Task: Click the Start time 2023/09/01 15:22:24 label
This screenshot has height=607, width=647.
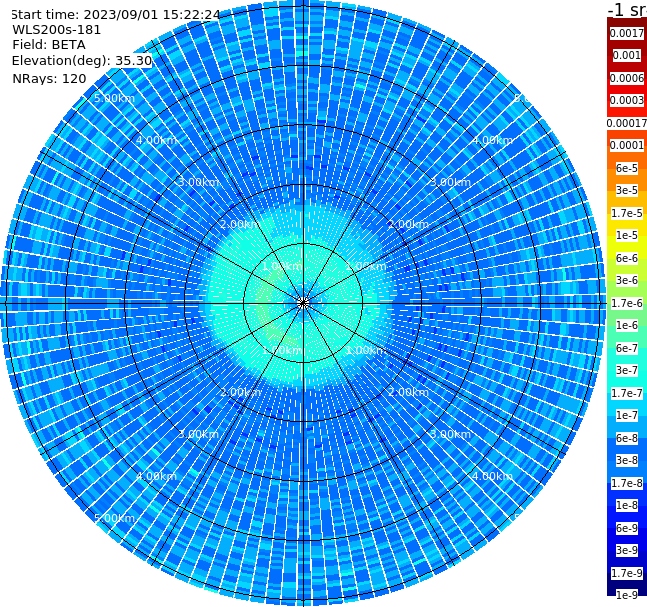Action: (115, 15)
